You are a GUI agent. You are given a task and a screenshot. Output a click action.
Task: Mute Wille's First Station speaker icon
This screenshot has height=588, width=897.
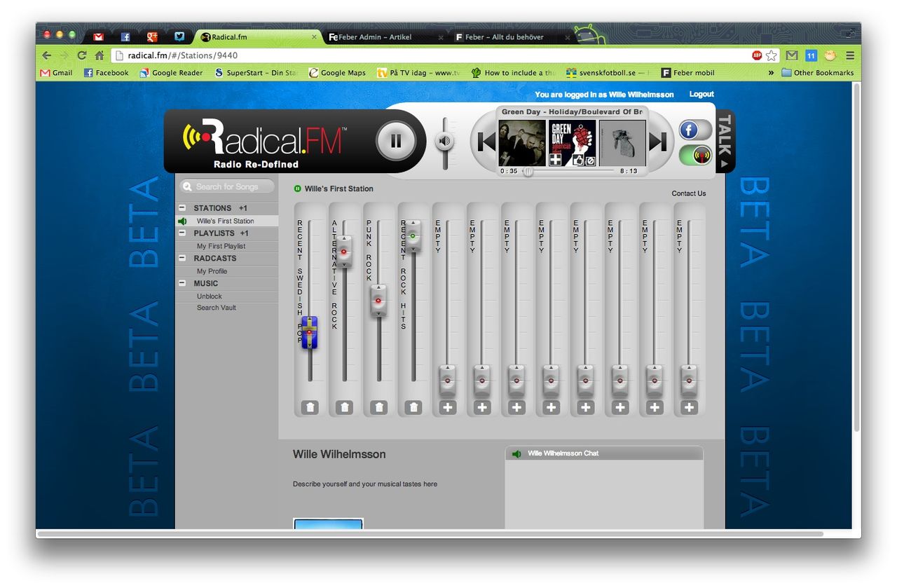[182, 221]
